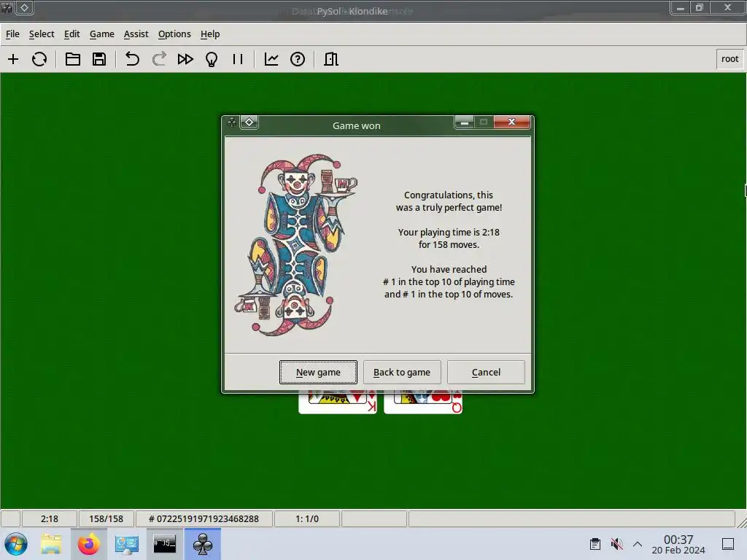This screenshot has width=747, height=560.
Task: Minimize the Game won dialog
Action: (x=465, y=122)
